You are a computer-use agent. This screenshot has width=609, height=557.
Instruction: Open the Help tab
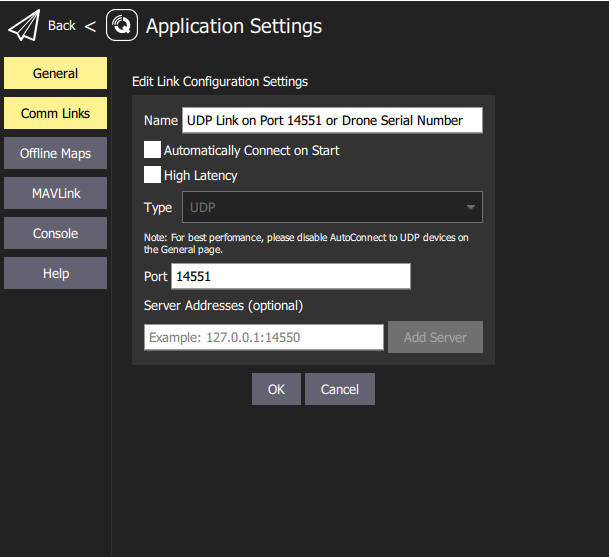click(x=56, y=273)
